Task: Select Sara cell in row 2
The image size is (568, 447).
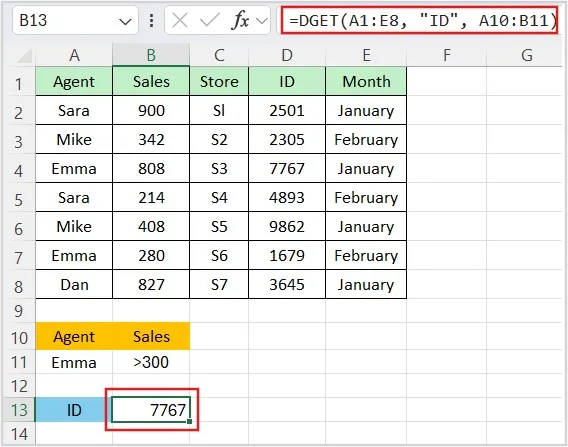Action: pos(74,110)
